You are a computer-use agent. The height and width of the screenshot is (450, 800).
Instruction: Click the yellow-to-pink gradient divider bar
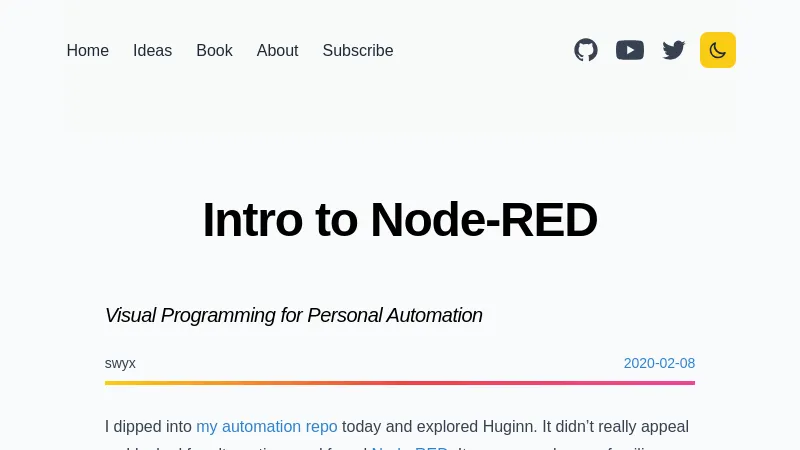coord(400,383)
